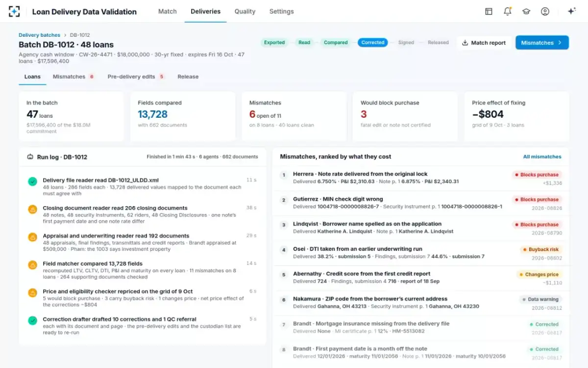Image resolution: width=588 pixels, height=368 pixels.
Task: Click the Corrected pipeline stage pill
Action: coord(373,43)
